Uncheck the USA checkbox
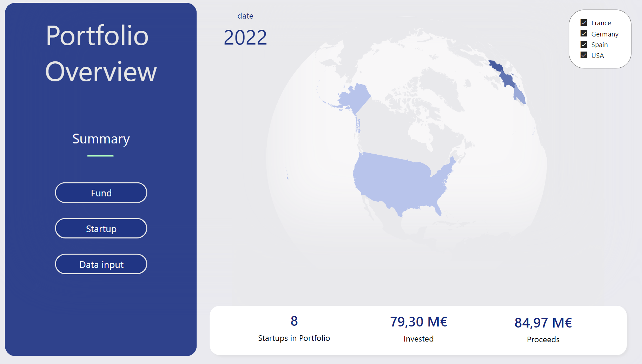The image size is (642, 364). coord(584,55)
